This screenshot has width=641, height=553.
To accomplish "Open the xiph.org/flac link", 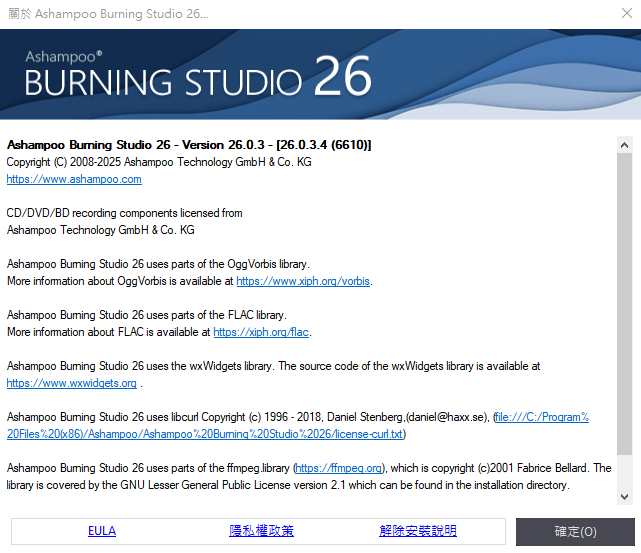I will [x=261, y=332].
